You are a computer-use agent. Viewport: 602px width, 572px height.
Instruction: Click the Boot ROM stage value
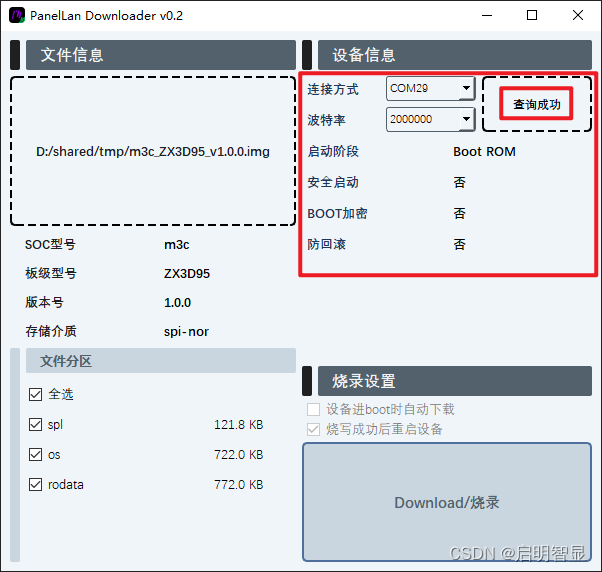point(484,152)
